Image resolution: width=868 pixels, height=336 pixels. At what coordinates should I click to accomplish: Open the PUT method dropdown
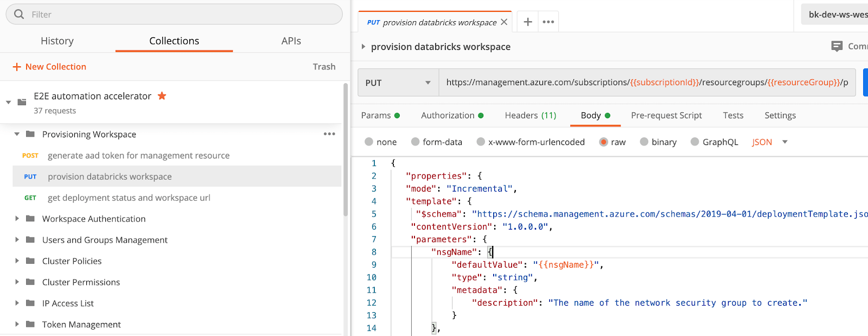coord(398,83)
